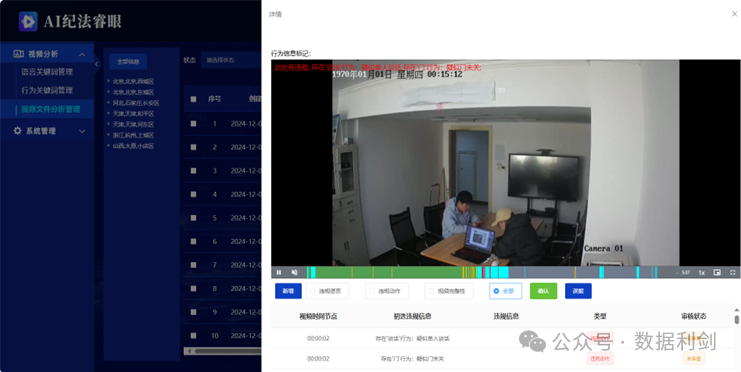Pause the surveillance video playback
The width and height of the screenshot is (741, 372).
point(279,272)
